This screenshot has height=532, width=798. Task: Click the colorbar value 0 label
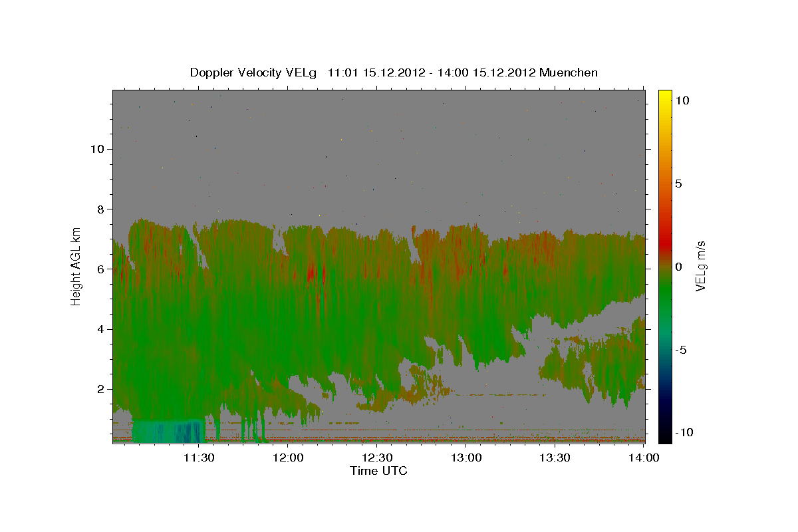[678, 267]
